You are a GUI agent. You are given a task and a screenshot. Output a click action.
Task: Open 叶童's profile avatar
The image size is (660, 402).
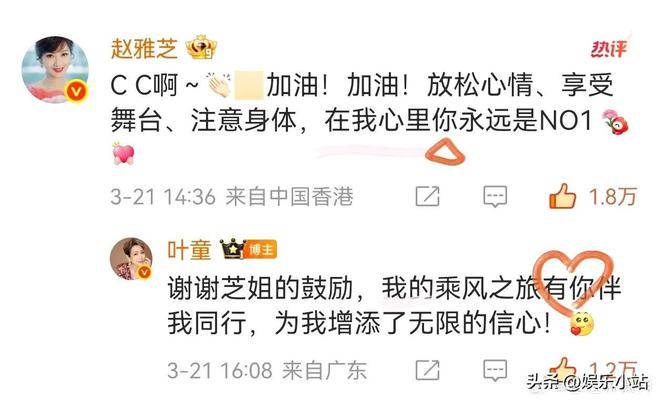coord(131,258)
